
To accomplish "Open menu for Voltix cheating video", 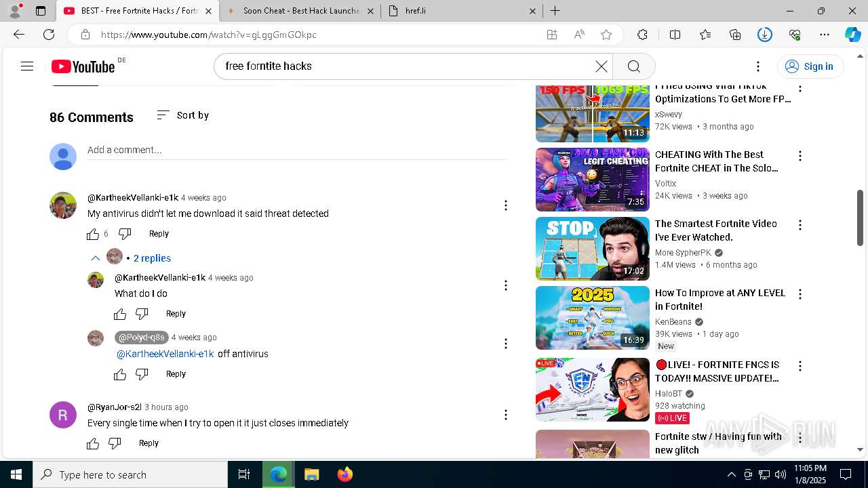I will 800,156.
